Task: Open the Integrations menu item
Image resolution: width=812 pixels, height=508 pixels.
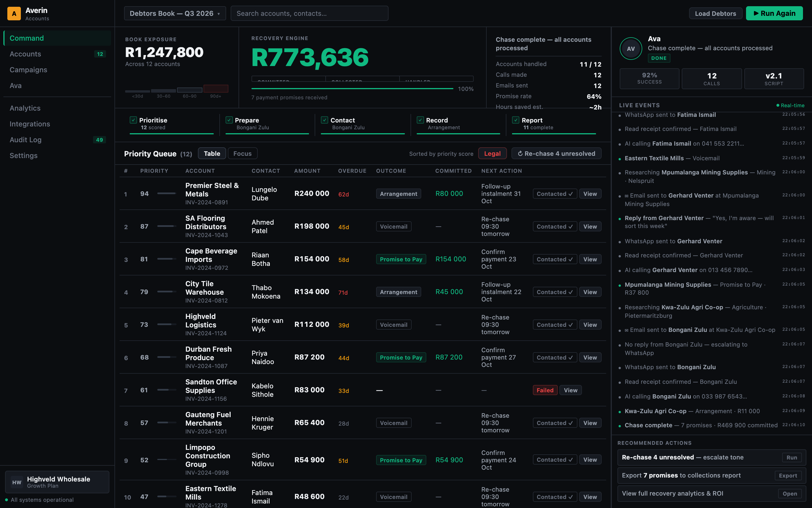Action: click(x=57, y=124)
